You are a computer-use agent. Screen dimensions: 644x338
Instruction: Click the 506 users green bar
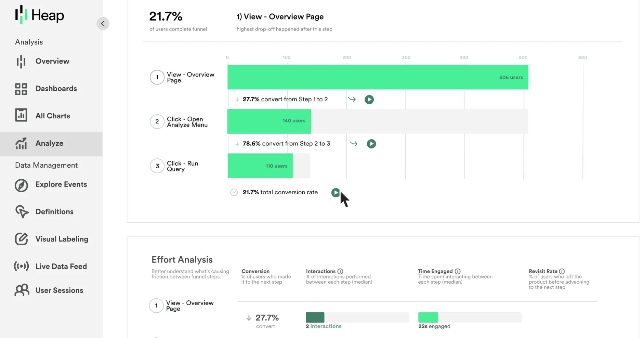377,77
